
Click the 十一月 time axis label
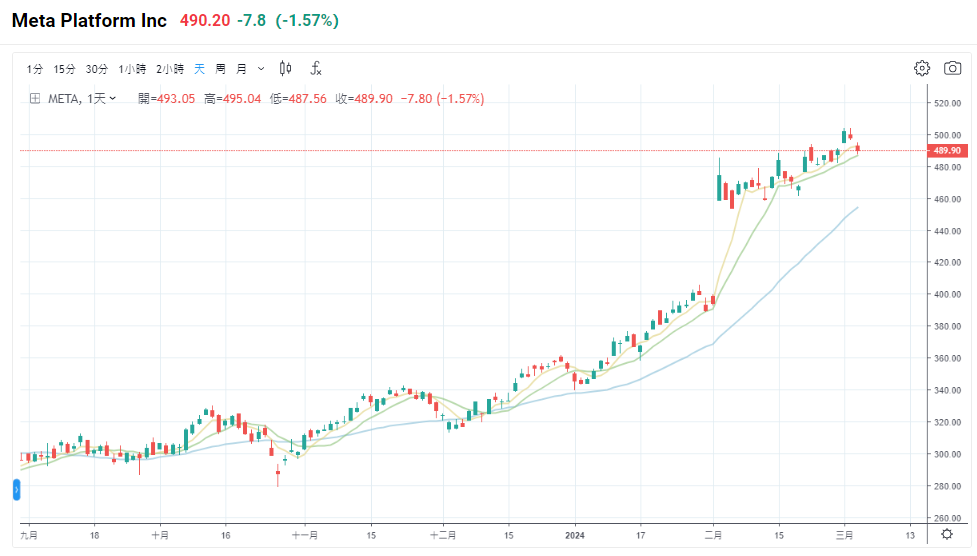[305, 535]
